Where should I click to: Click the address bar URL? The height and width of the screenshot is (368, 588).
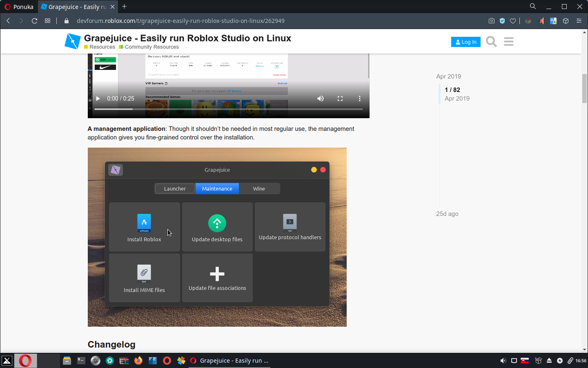click(181, 21)
